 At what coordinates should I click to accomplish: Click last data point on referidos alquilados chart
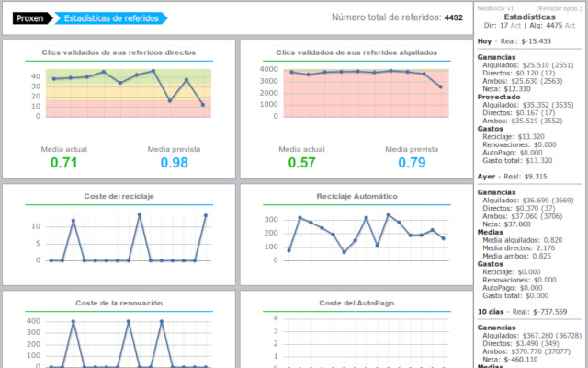pyautogui.click(x=441, y=86)
